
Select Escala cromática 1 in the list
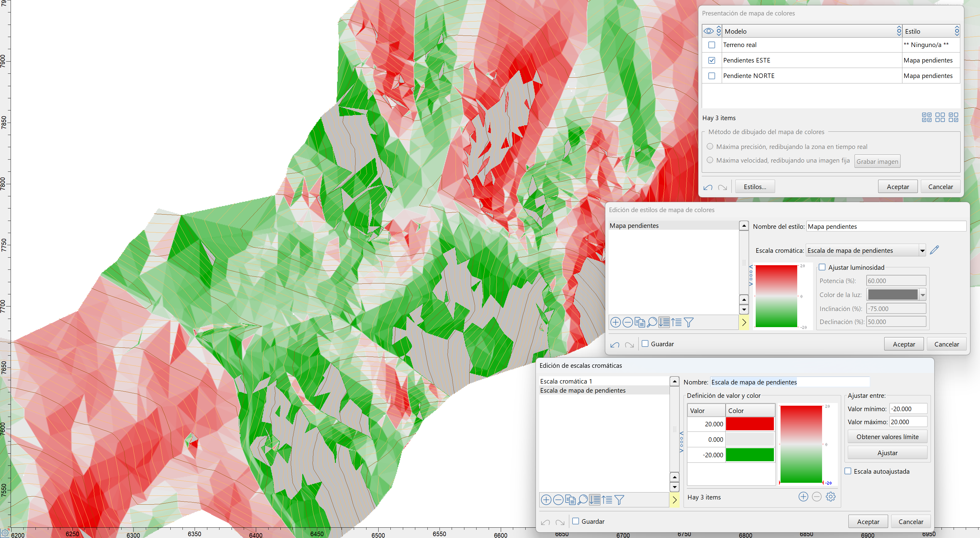(566, 381)
